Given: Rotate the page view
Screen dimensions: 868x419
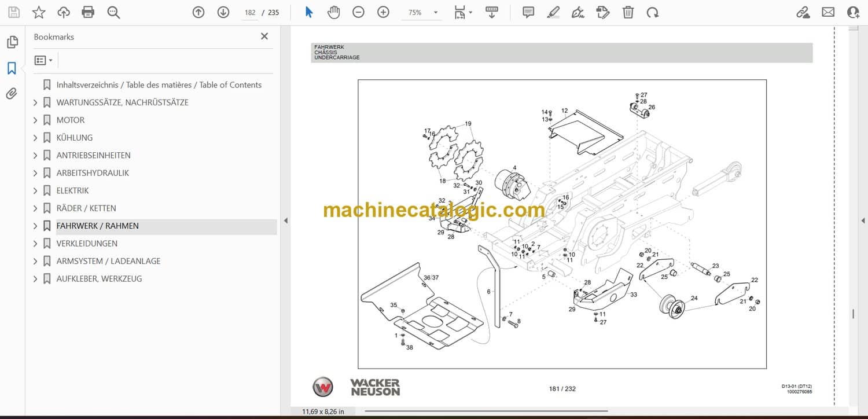Looking at the screenshot, I should 653,12.
